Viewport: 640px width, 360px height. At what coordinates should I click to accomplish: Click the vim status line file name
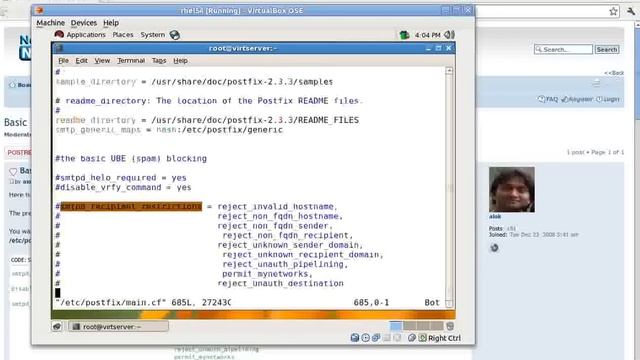click(x=111, y=302)
